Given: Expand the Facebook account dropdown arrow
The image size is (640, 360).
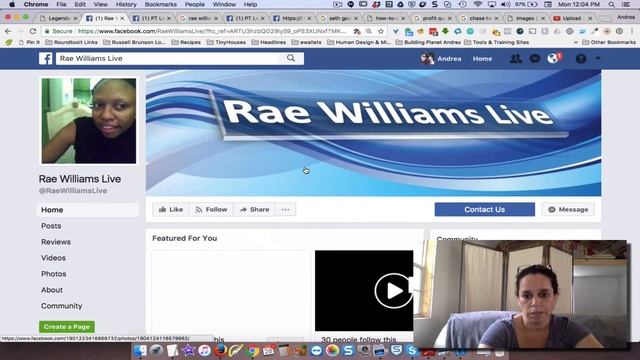Looking at the screenshot, I should [x=598, y=59].
